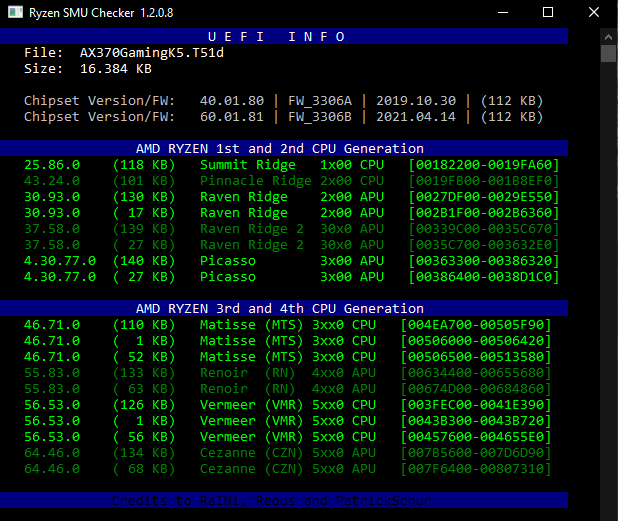
Task: Click address range 0035C700-003632E0
Action: (484, 245)
